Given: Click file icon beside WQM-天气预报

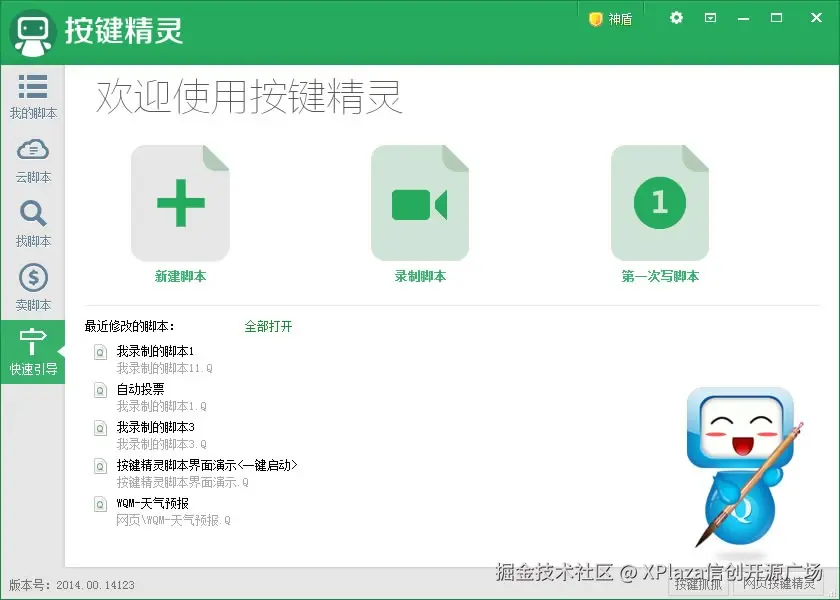Looking at the screenshot, I should click(x=100, y=504).
